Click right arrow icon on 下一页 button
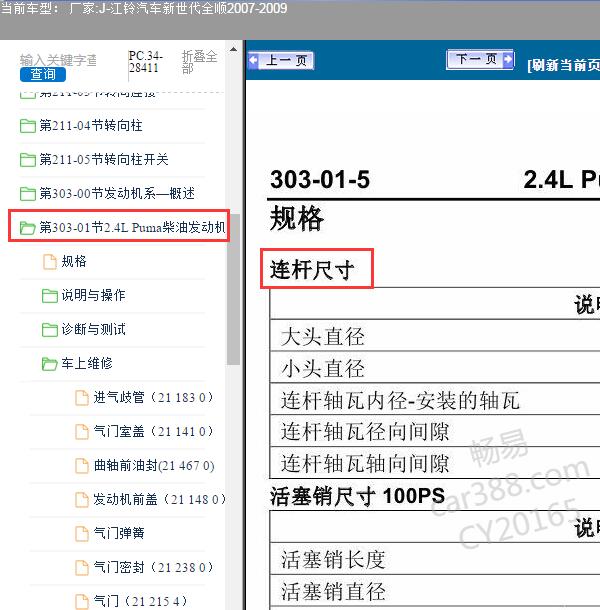This screenshot has width=600, height=610. tap(508, 60)
